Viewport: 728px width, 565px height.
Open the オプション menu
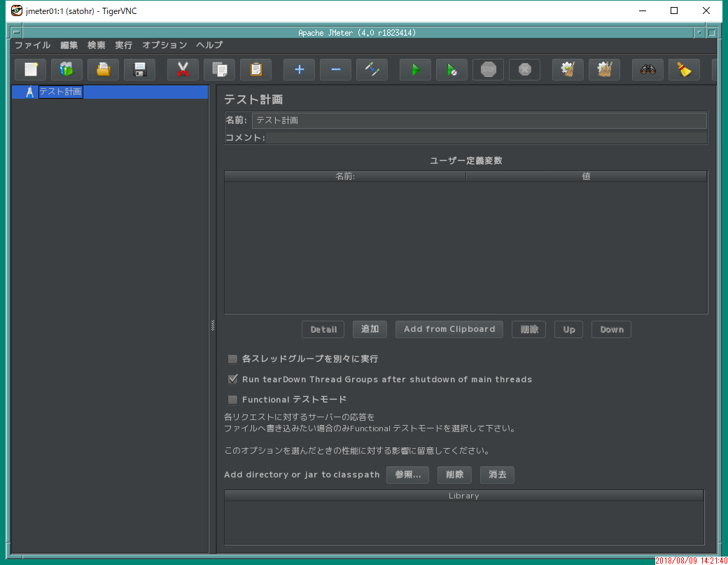(x=164, y=44)
